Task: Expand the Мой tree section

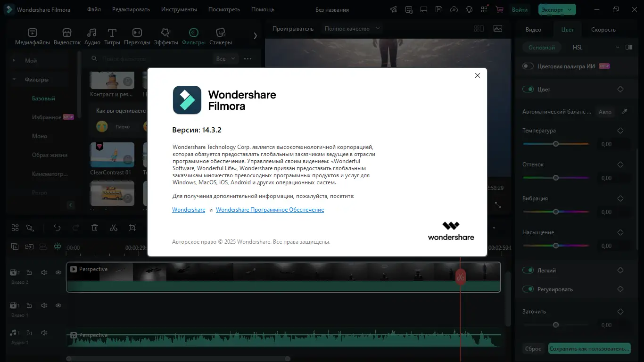Action: point(14,60)
